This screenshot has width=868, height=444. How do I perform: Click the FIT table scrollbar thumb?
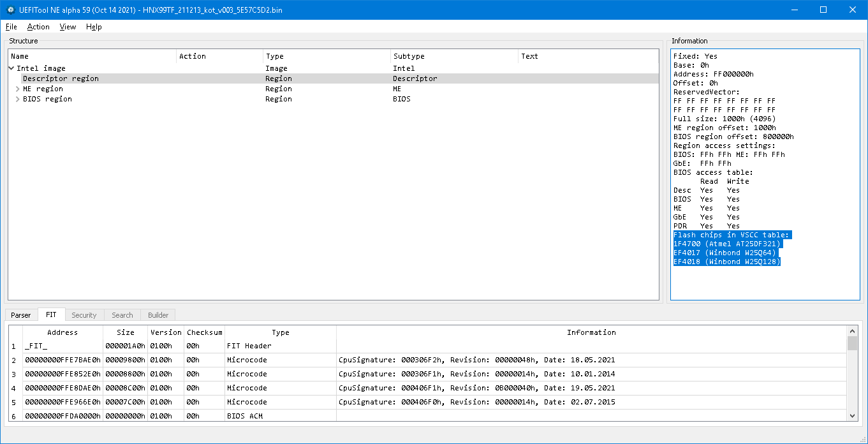point(853,343)
